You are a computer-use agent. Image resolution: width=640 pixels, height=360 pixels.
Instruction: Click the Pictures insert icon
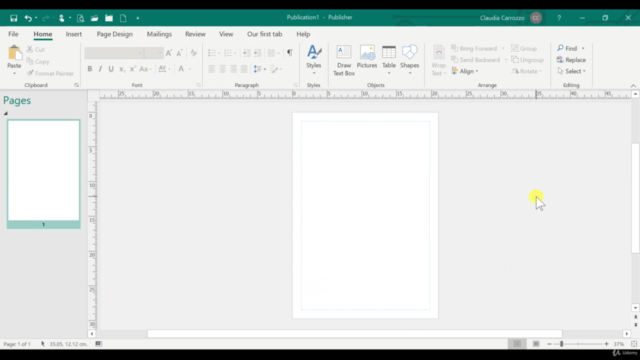pos(367,57)
